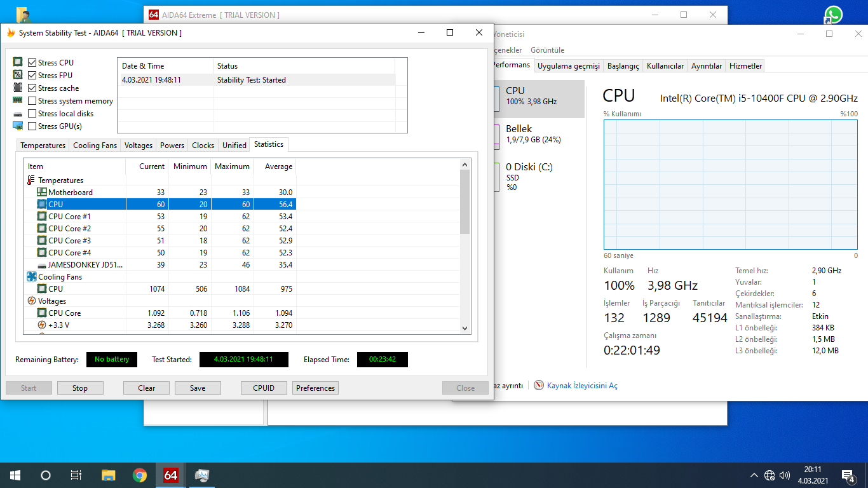Viewport: 868px width, 488px height.
Task: Click the AIDA64 flame title bar icon
Action: (x=11, y=32)
